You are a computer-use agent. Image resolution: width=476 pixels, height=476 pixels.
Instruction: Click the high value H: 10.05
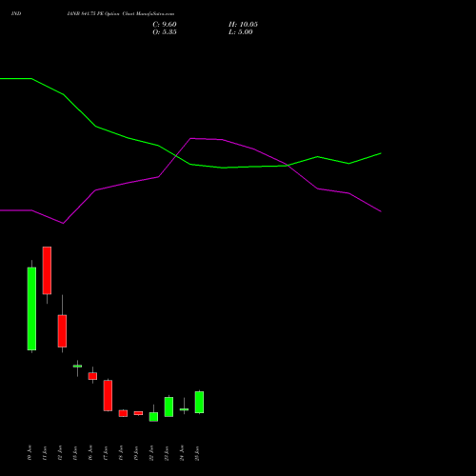tap(243, 25)
